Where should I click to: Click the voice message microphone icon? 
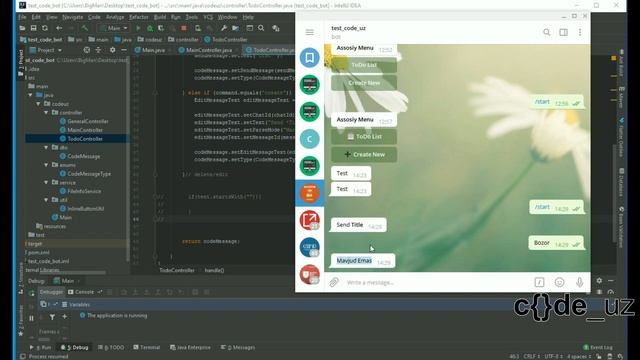tap(579, 282)
